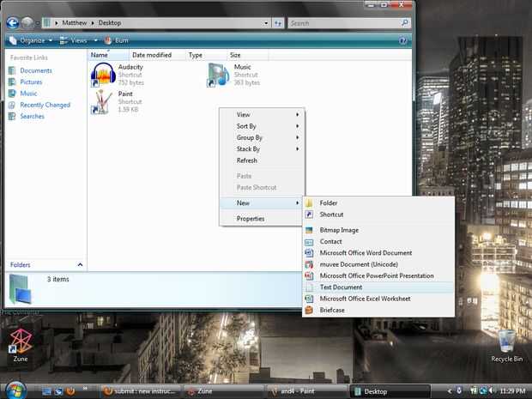Choose Briefcase in New submenu

tap(378, 311)
